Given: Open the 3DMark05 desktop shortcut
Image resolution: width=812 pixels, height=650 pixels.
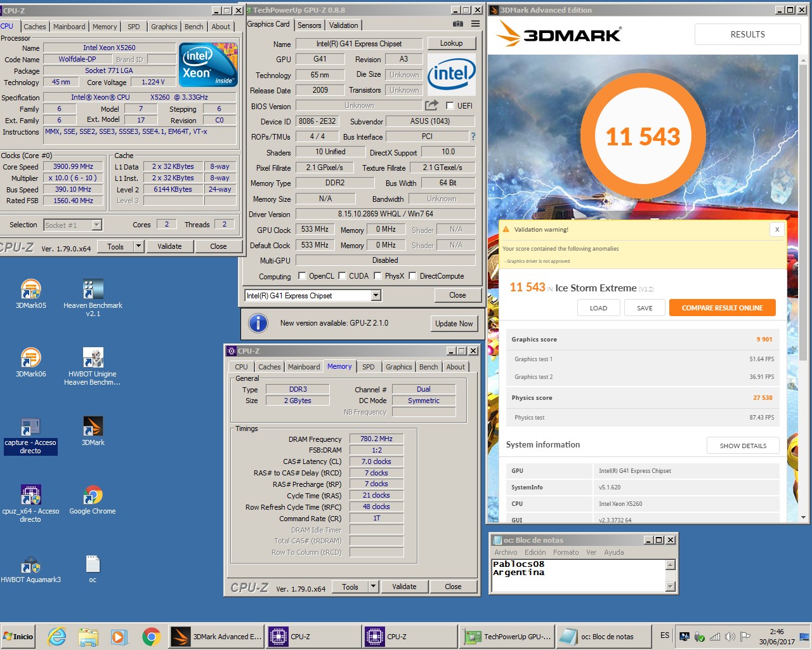Looking at the screenshot, I should click(30, 294).
